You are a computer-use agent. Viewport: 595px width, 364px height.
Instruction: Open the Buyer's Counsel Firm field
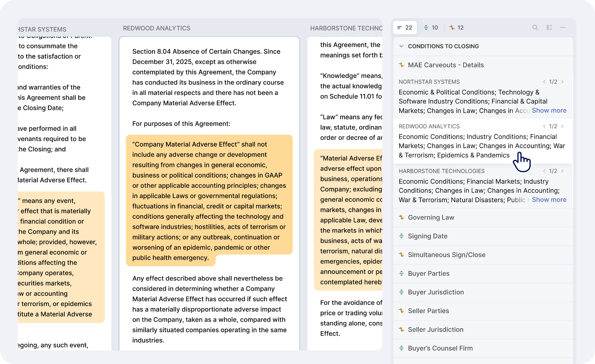[483, 348]
